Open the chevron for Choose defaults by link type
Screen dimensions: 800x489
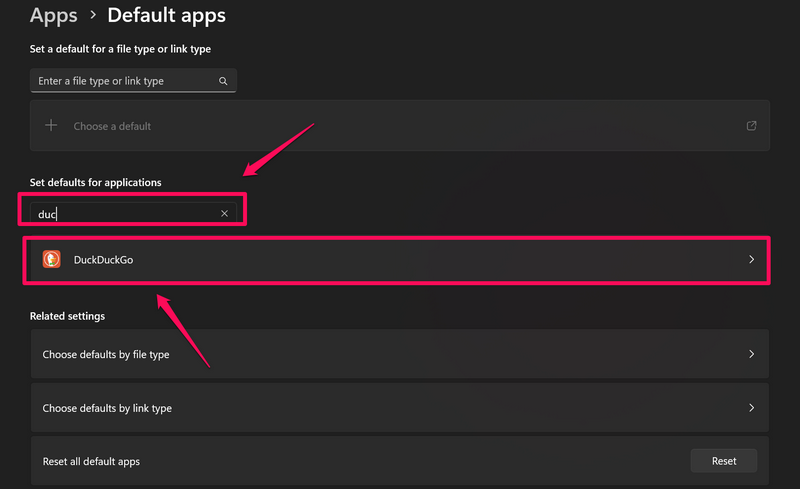(751, 408)
